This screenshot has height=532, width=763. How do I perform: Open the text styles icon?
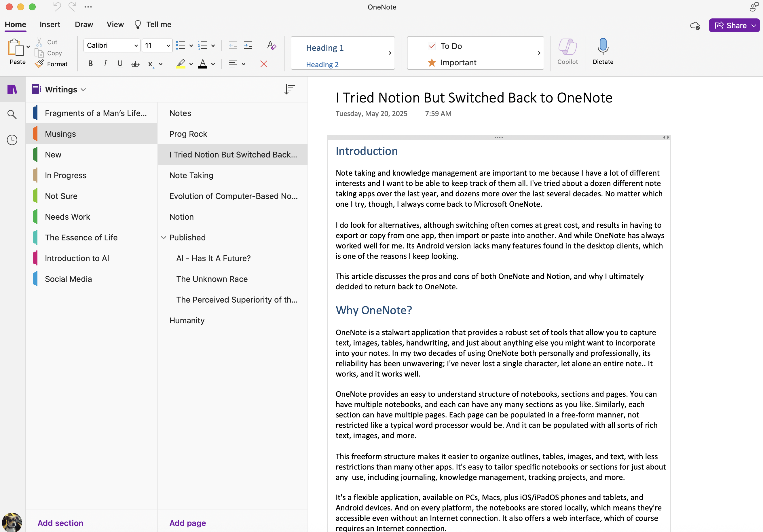coord(272,45)
